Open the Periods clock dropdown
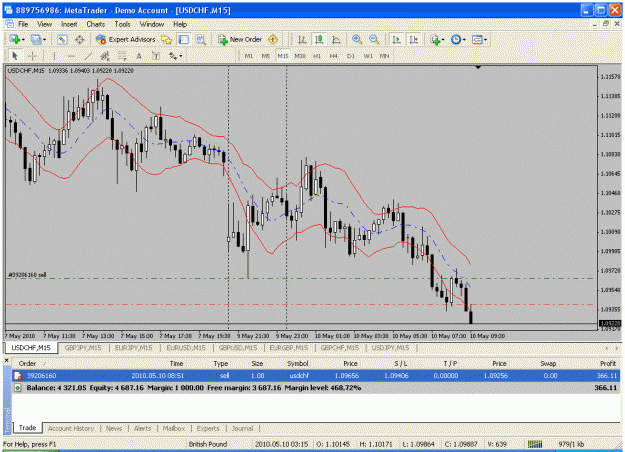This screenshot has height=452, width=625. click(x=458, y=39)
